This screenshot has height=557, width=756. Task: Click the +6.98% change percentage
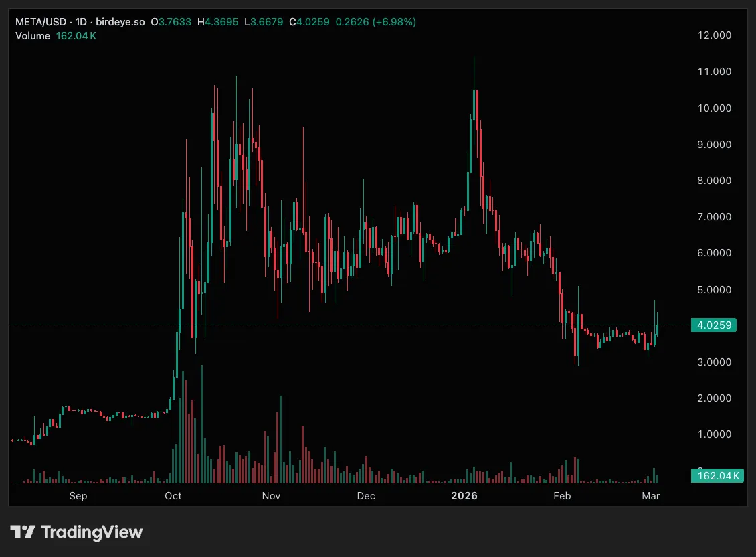(x=395, y=22)
